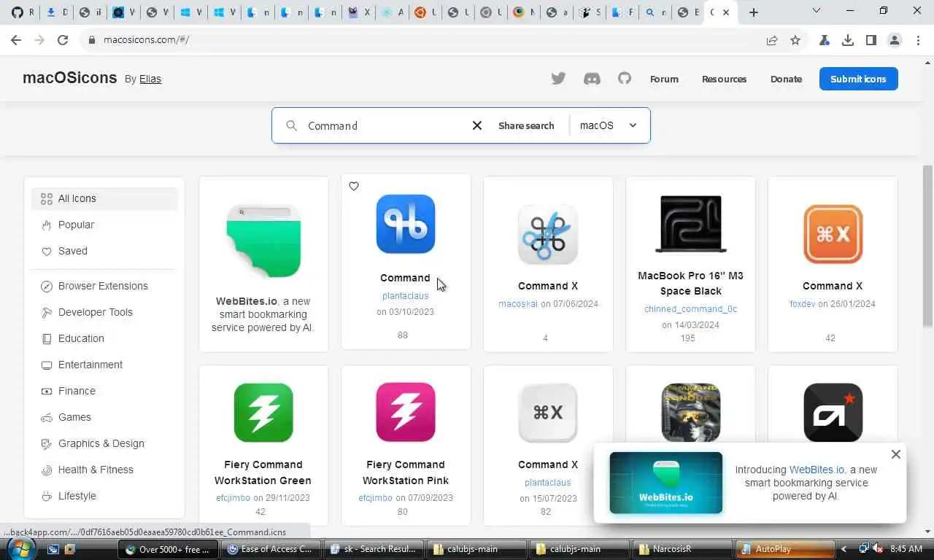Switch to Ease of Access taskbar item
The image size is (934, 560).
tap(270, 549)
